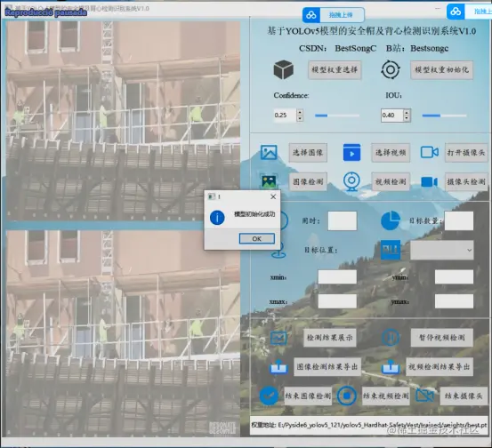Confirm the dialog with OK
Screen dimensions: 492x448
tap(256, 238)
